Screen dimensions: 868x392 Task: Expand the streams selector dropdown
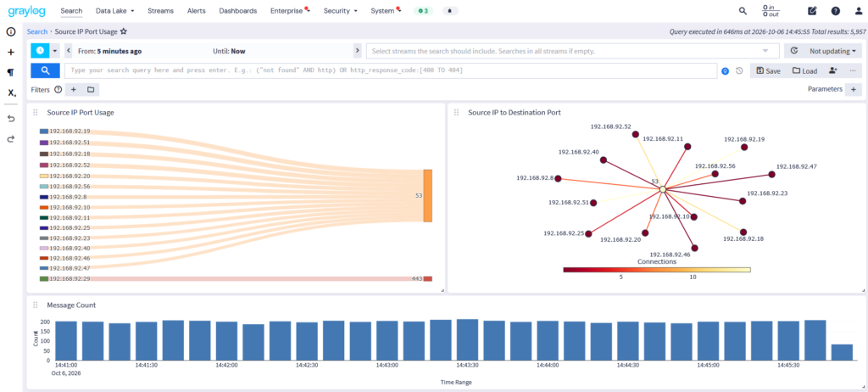(765, 51)
